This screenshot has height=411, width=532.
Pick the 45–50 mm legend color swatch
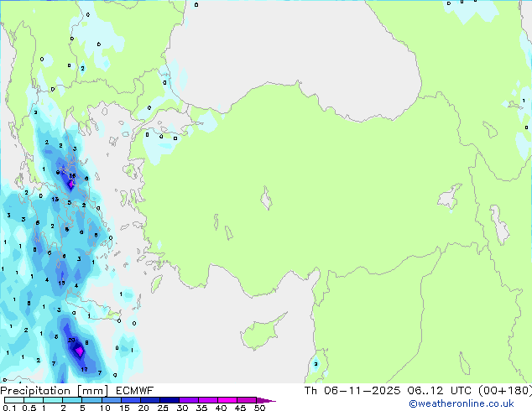247,400
